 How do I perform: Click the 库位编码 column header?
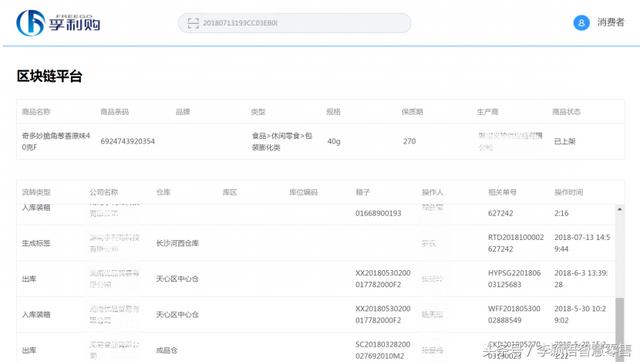[x=303, y=192]
